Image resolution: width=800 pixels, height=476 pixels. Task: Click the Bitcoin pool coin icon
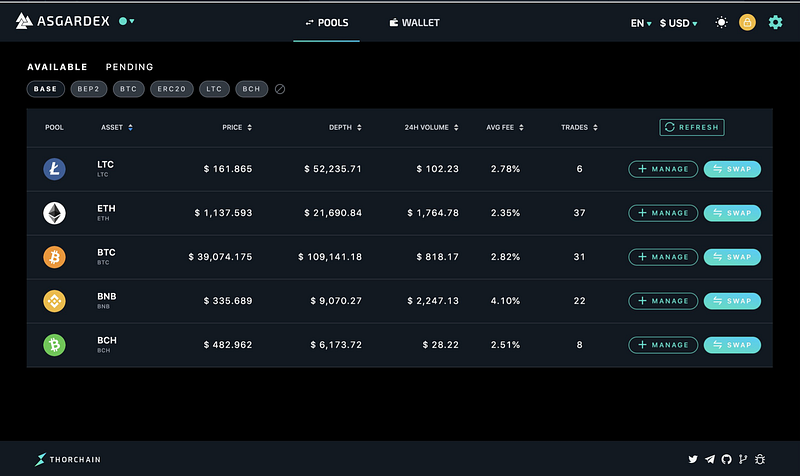[55, 257]
